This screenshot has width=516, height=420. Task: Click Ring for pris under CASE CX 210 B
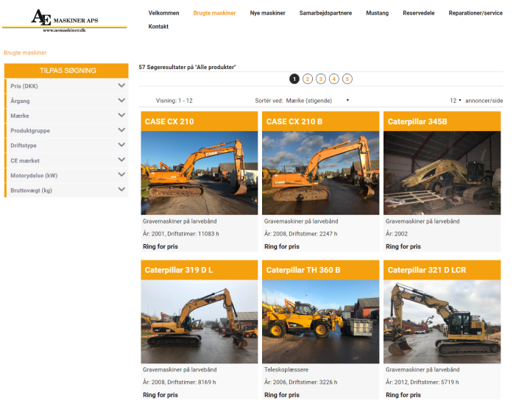click(x=282, y=246)
